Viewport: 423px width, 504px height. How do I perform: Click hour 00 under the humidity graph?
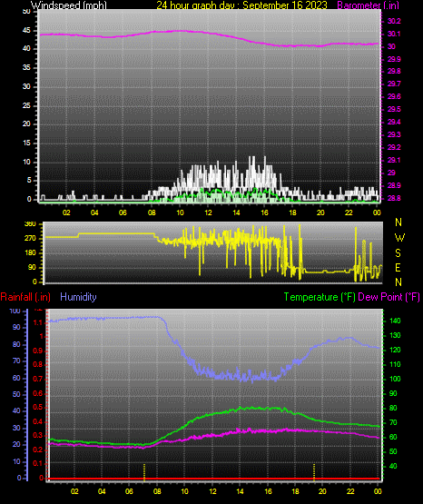[378, 491]
